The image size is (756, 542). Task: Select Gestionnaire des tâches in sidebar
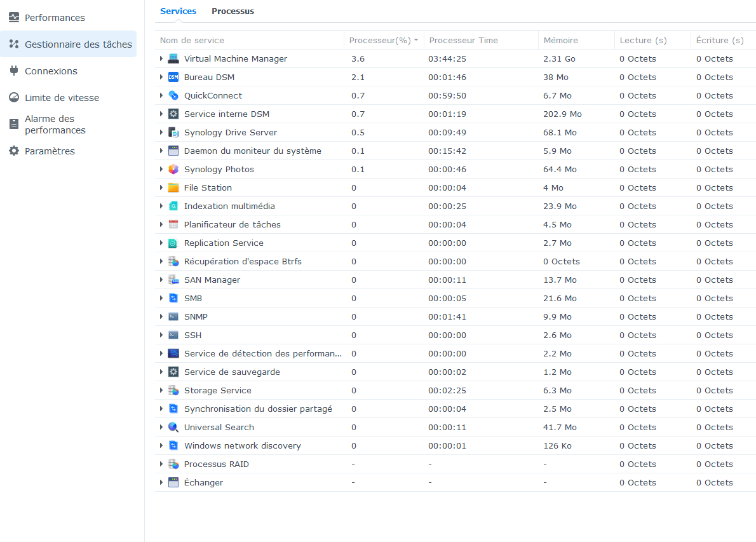68,44
